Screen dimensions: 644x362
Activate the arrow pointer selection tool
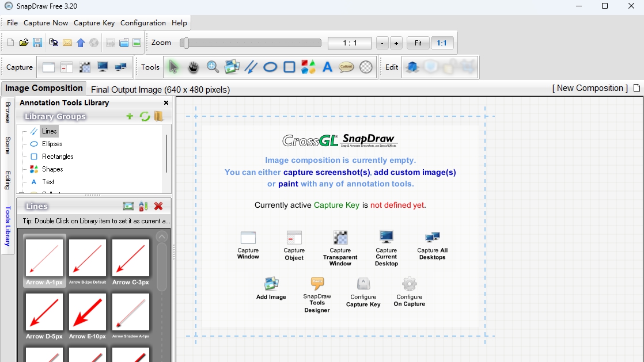coord(173,67)
